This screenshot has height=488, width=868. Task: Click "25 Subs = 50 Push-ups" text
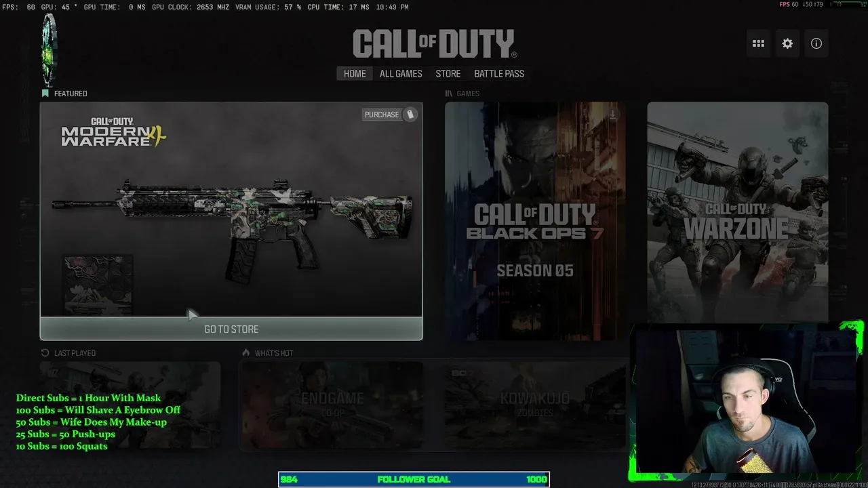(66, 434)
